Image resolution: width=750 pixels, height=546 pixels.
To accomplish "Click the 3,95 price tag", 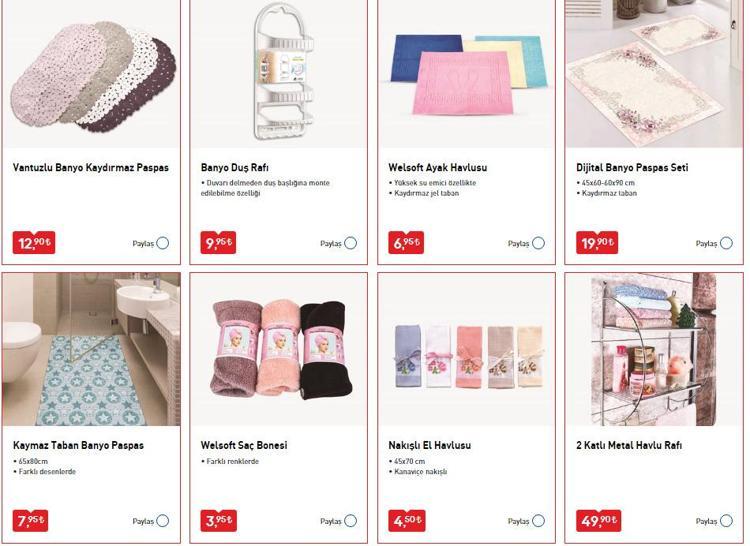I will click(219, 521).
